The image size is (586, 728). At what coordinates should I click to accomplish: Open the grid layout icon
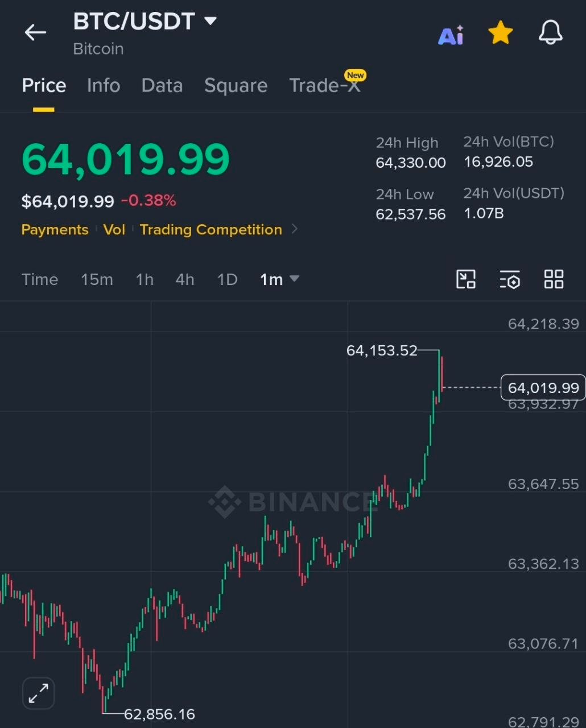554,279
